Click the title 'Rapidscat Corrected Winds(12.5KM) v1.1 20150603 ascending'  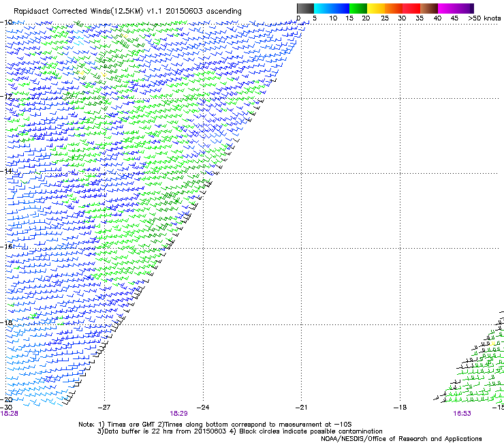[x=127, y=11]
